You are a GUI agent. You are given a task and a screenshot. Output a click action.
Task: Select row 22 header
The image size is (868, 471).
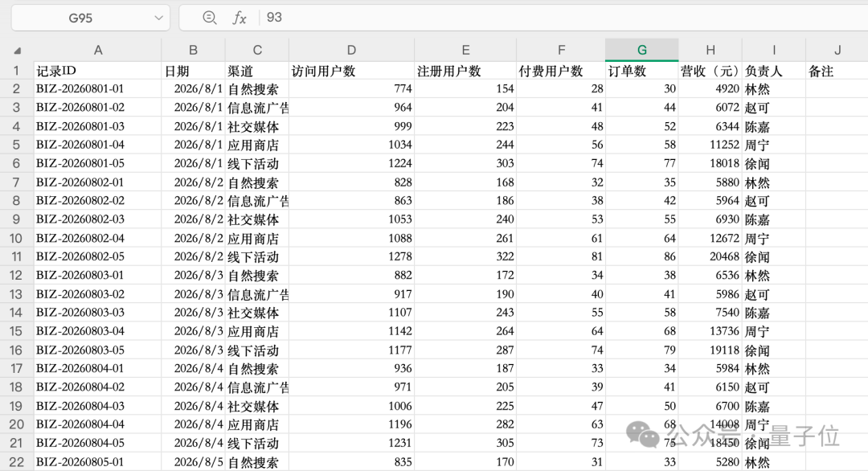(x=17, y=461)
